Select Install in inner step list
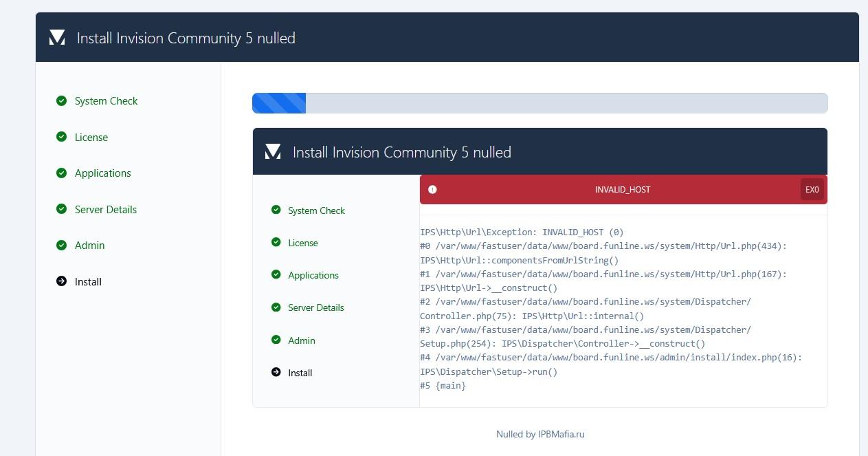Screen dimensions: 868x456 coord(300,373)
